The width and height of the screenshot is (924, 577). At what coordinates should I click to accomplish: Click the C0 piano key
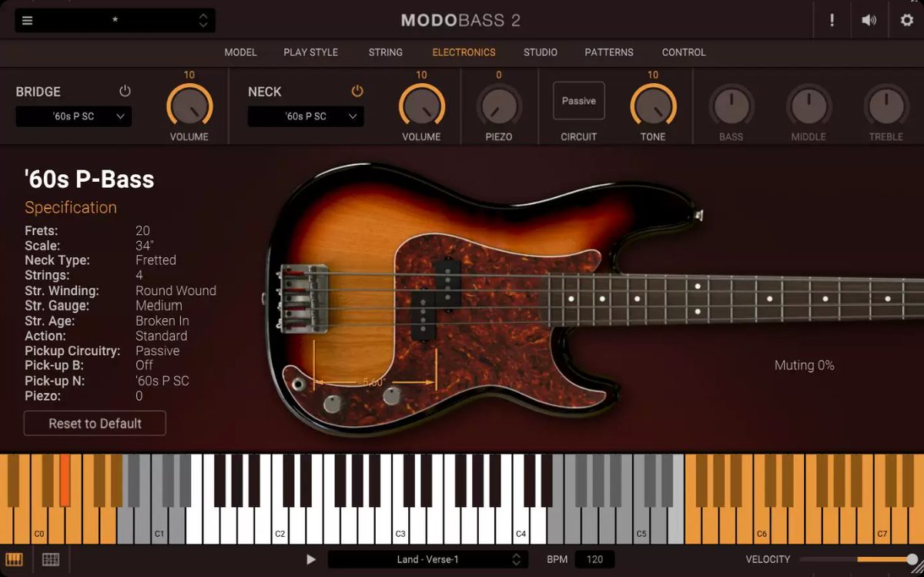[39, 525]
